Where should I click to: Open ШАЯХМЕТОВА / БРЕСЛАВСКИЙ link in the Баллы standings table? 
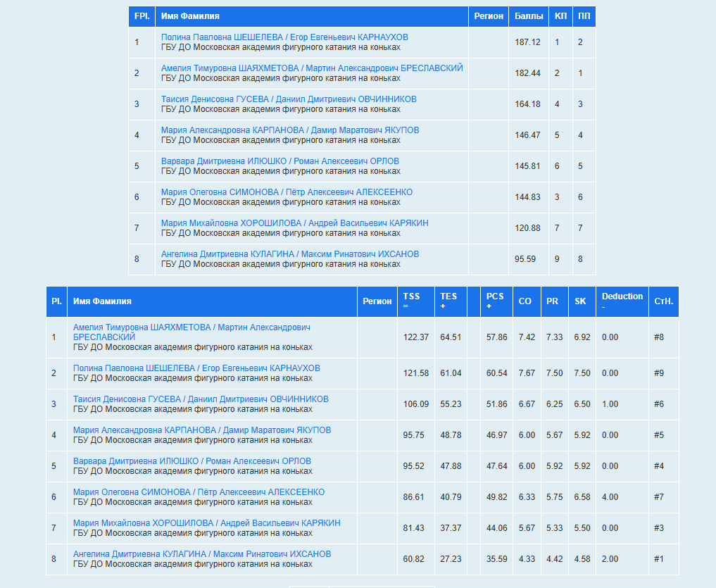coord(312,68)
